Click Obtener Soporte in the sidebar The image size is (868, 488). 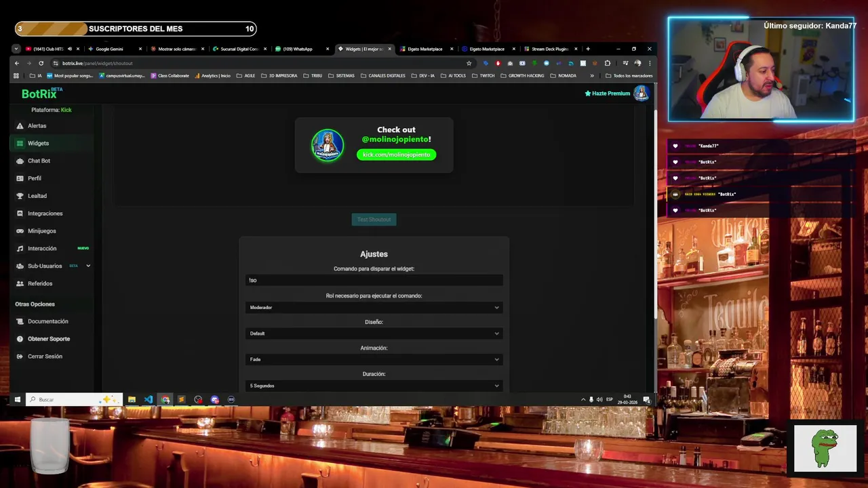49,339
